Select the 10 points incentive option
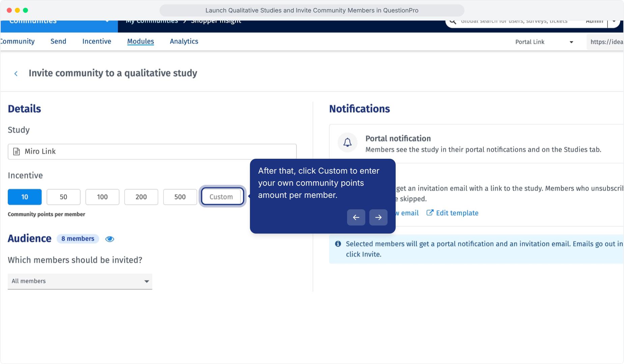The image size is (624, 364). pos(25,197)
